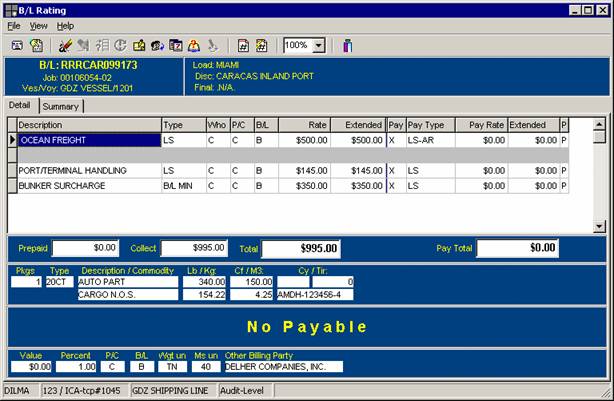This screenshot has height=401, width=614.
Task: Click the person with question mark icon
Action: click(x=194, y=45)
